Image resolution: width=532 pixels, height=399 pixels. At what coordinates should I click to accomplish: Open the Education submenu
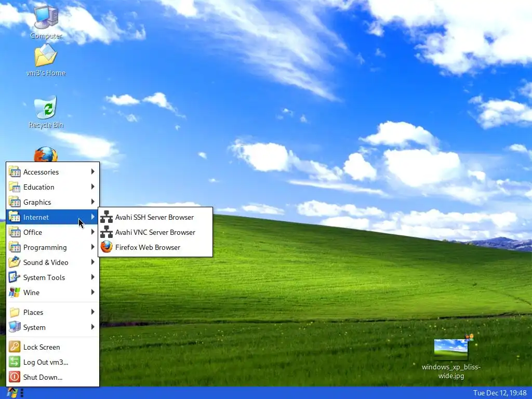click(x=52, y=187)
